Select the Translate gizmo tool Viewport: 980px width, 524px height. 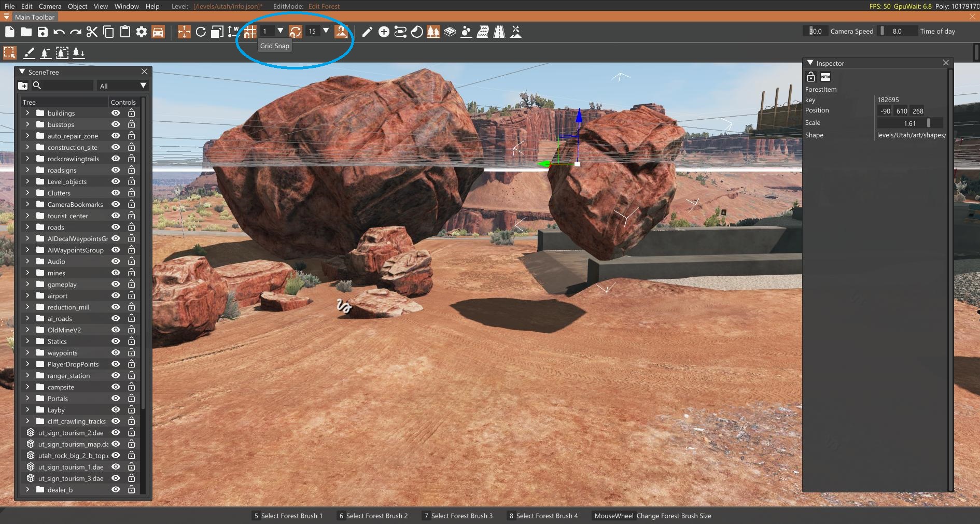pos(184,32)
